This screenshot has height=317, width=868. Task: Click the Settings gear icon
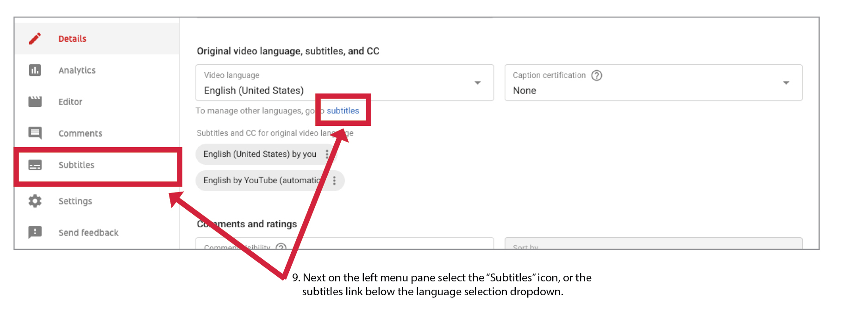click(35, 201)
